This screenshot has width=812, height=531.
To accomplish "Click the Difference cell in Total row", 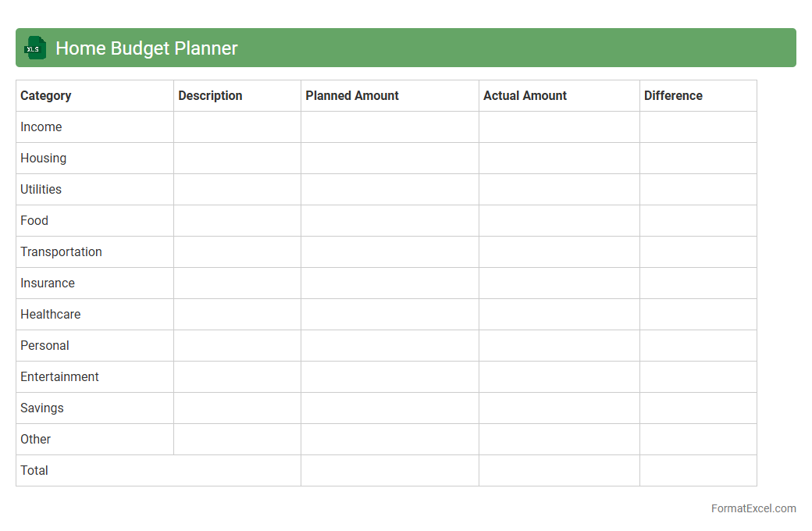I will 698,470.
